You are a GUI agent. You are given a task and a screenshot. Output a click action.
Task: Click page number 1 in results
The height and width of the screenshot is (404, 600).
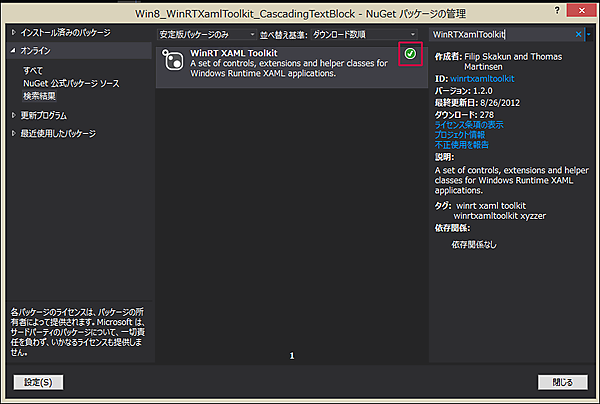292,356
